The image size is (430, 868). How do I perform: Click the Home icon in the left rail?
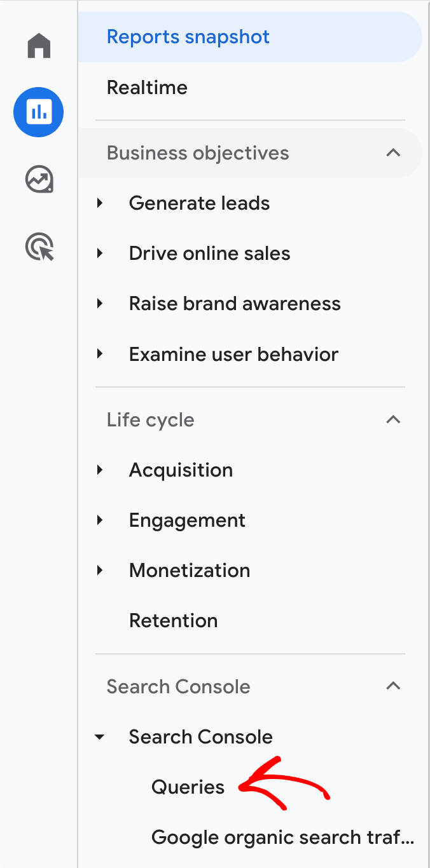(39, 45)
